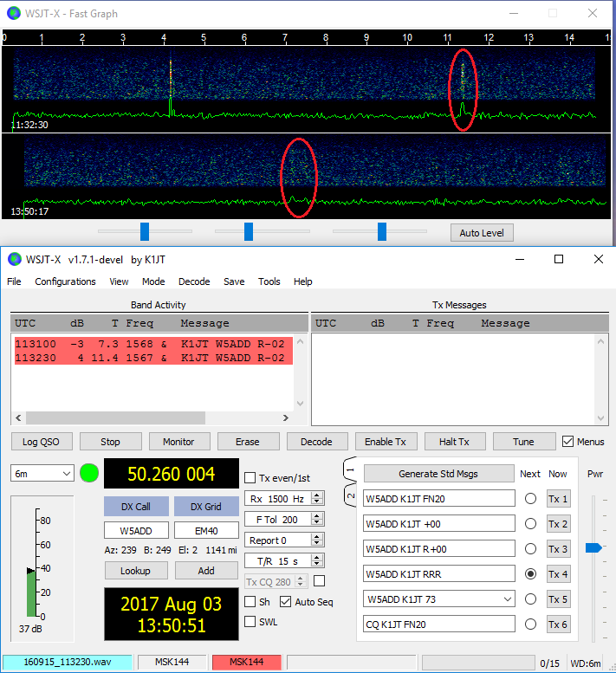Open the Decode menu
Image resolution: width=616 pixels, height=673 pixels.
(x=194, y=281)
